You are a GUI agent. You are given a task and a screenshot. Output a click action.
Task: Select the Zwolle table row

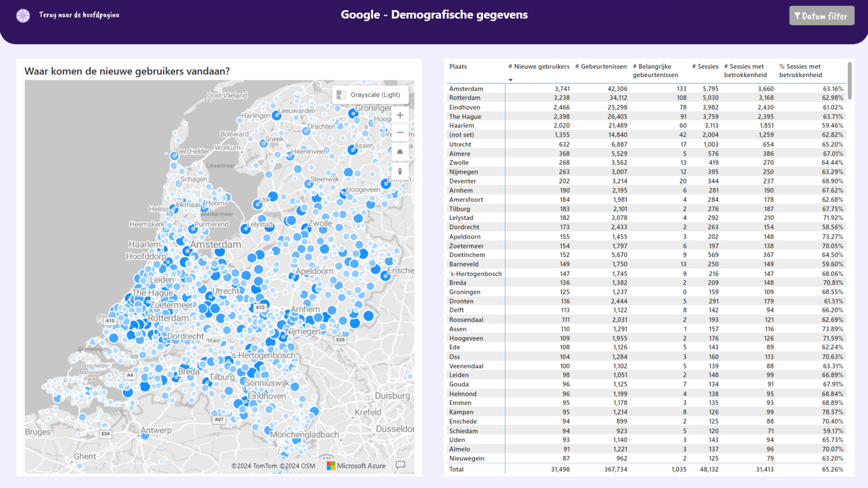(x=646, y=163)
